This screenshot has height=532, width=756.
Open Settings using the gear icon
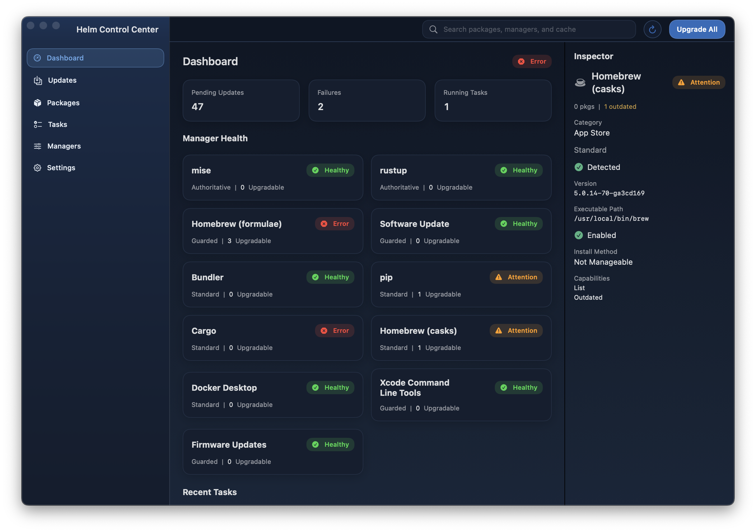38,168
